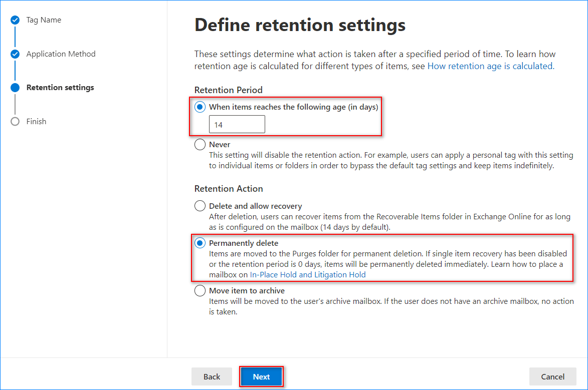Image resolution: width=588 pixels, height=390 pixels.
Task: Select the Retention settings step label
Action: 60,88
